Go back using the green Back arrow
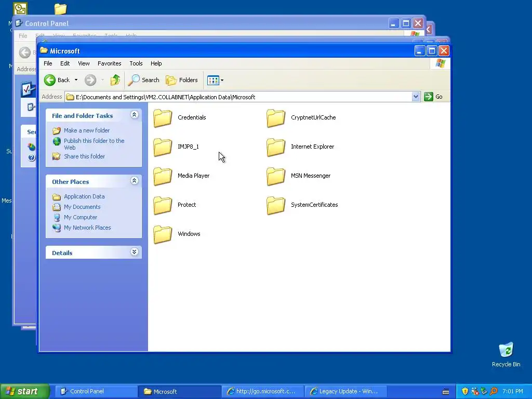Screen dimensions: 532x399 coord(50,80)
